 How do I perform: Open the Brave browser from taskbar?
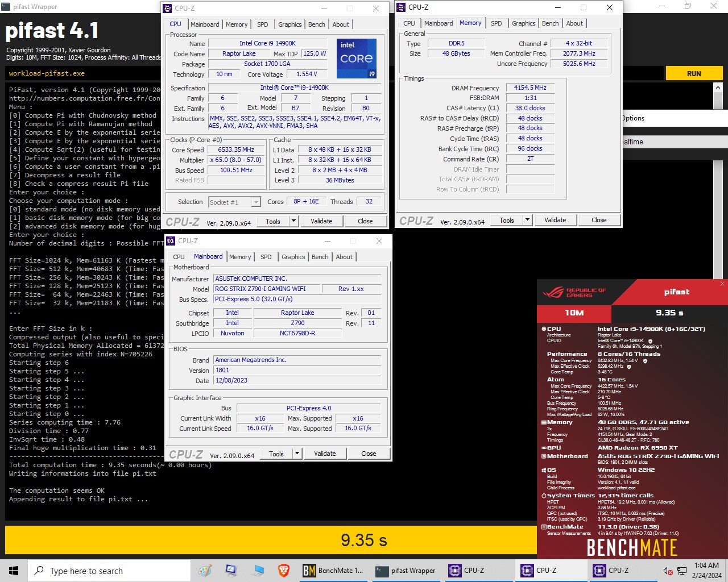coord(283,571)
